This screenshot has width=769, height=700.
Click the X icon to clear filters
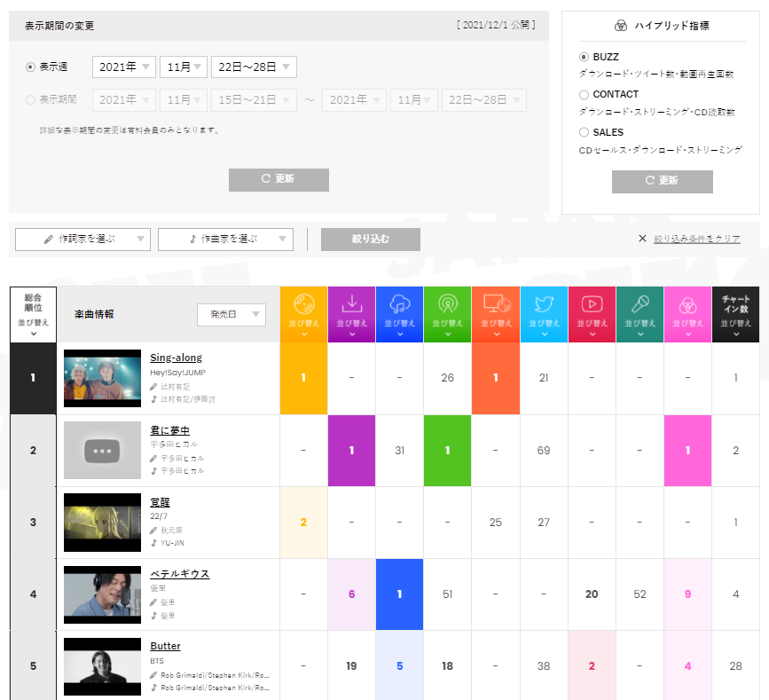[x=642, y=239]
